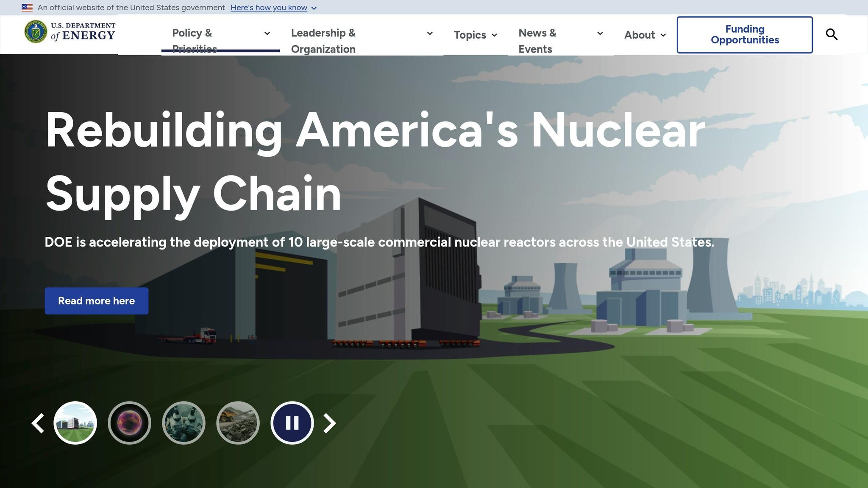Image resolution: width=868 pixels, height=488 pixels.
Task: Select the mining truck slide thumbnail
Action: click(x=238, y=423)
